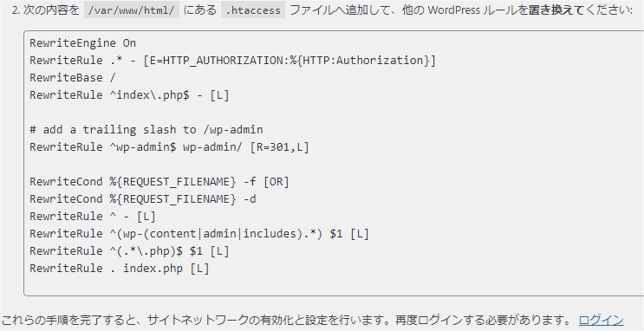
Task: Click the RewriteRule . index.php line
Action: click(120, 269)
